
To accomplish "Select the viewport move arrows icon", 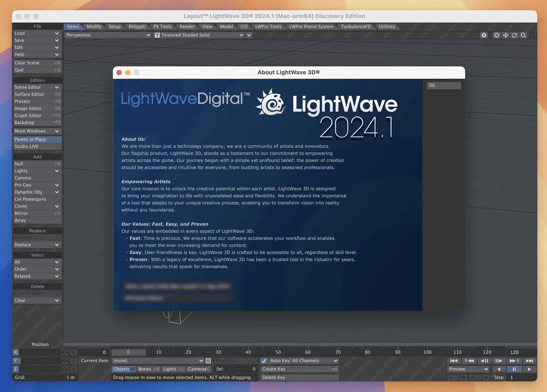I will 506,35.
